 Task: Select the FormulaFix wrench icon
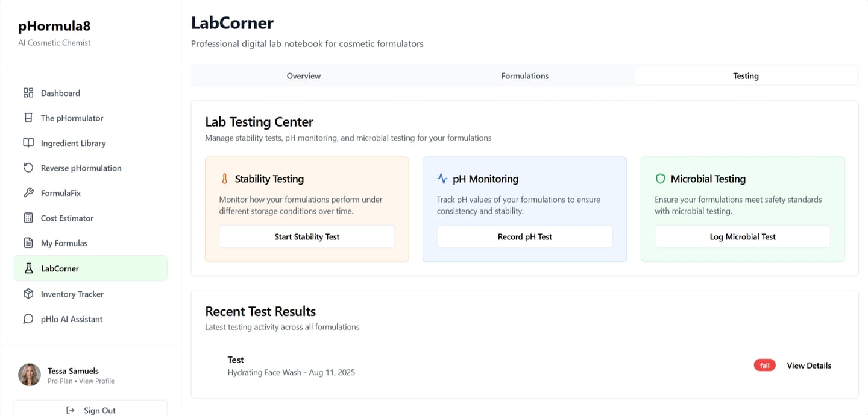point(28,193)
